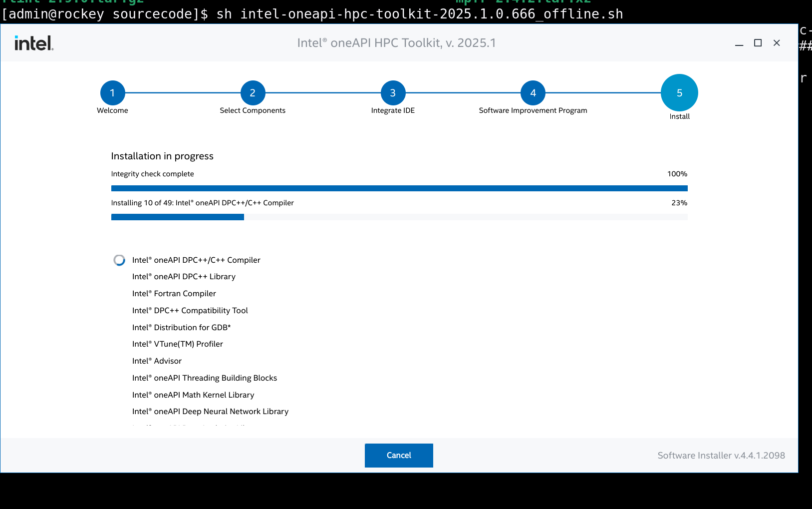812x509 pixels.
Task: Select Intel oneAPI DPC++/C++ Compiler entry
Action: point(196,260)
